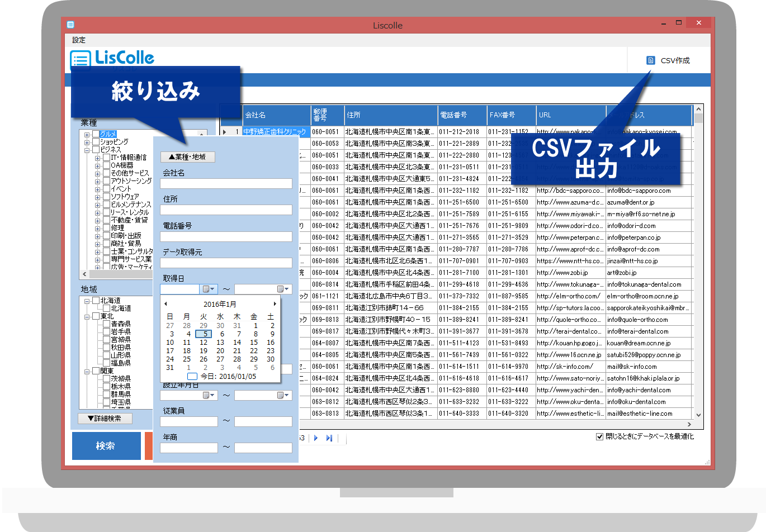Click the 従業員 minimum input field
This screenshot has width=766, height=532.
pos(189,422)
